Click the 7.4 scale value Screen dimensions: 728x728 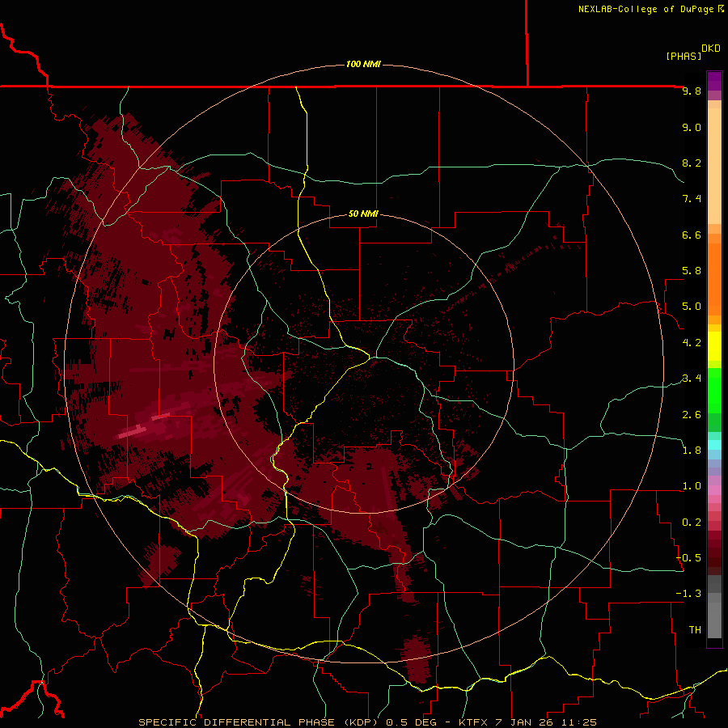tap(692, 199)
